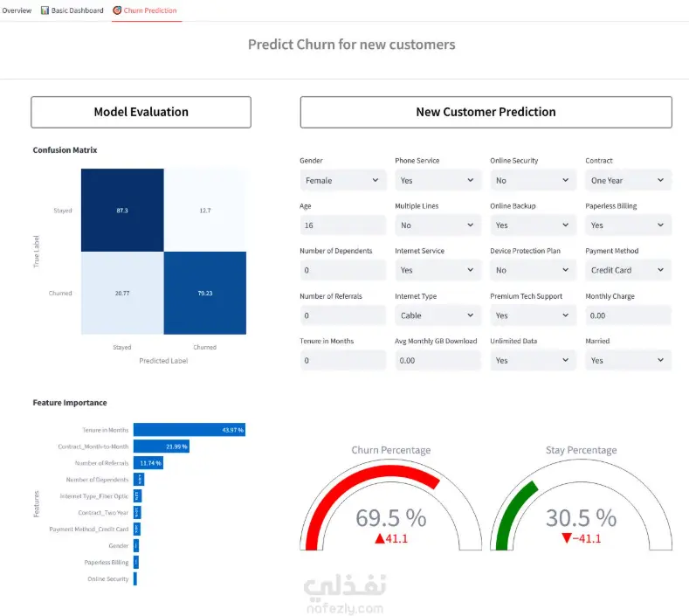The height and width of the screenshot is (616, 689).
Task: Click the Tenure in Months importance bar
Action: (x=189, y=430)
